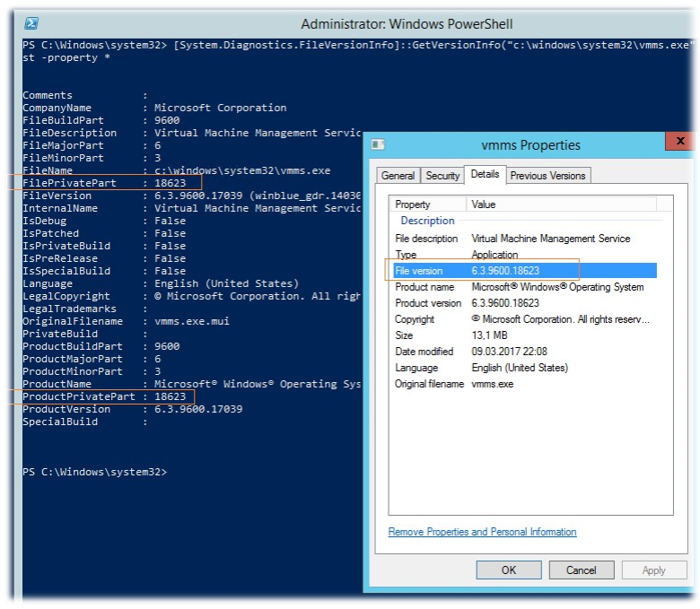The height and width of the screenshot is (609, 700).
Task: Click the CompanyName line in PowerShell
Action: click(x=154, y=108)
